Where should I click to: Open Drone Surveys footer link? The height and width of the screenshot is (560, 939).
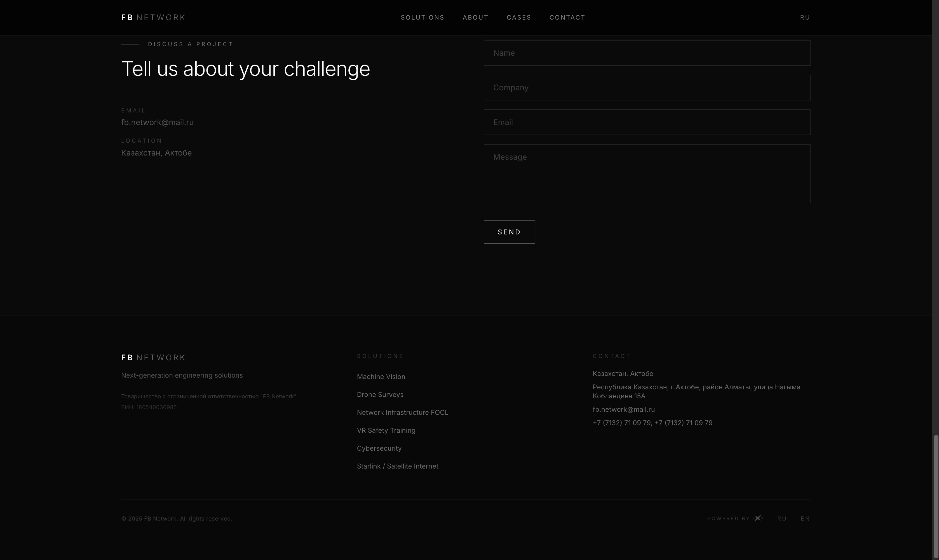pos(380,394)
